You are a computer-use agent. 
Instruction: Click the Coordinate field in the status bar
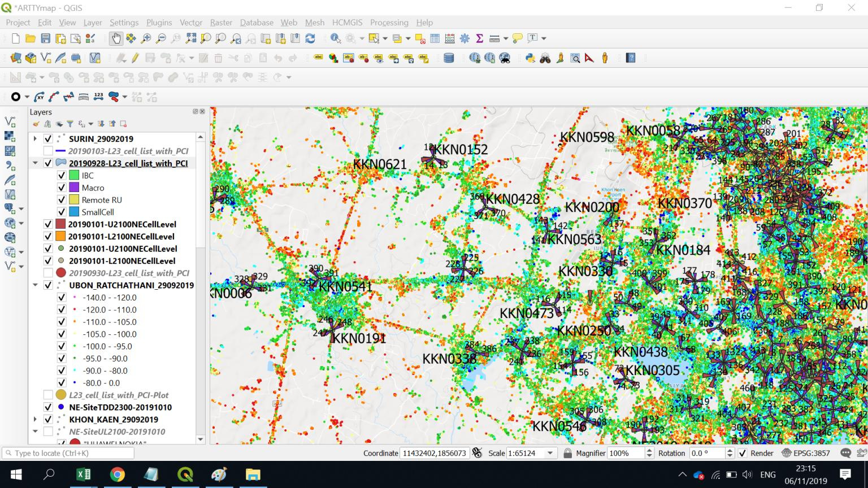click(434, 453)
